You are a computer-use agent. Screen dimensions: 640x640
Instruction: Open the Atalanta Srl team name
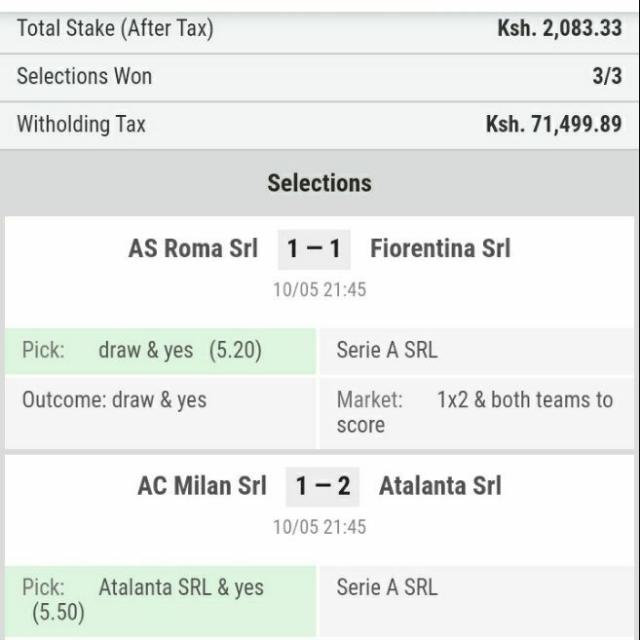tap(440, 486)
